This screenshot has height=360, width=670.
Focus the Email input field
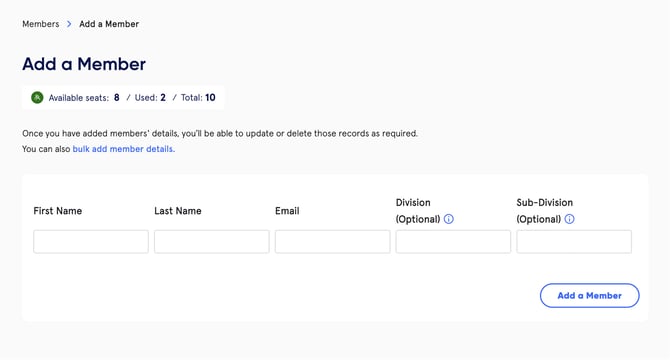pos(332,242)
